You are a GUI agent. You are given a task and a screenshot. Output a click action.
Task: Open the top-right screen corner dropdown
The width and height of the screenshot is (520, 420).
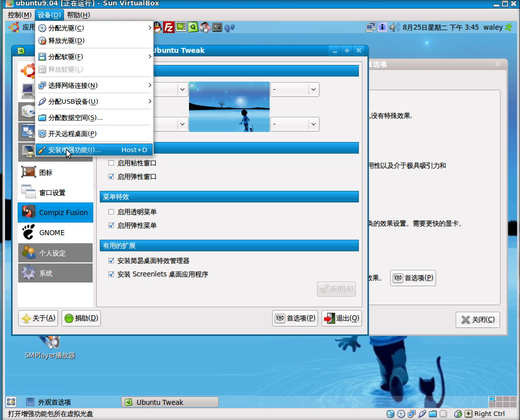coord(295,89)
